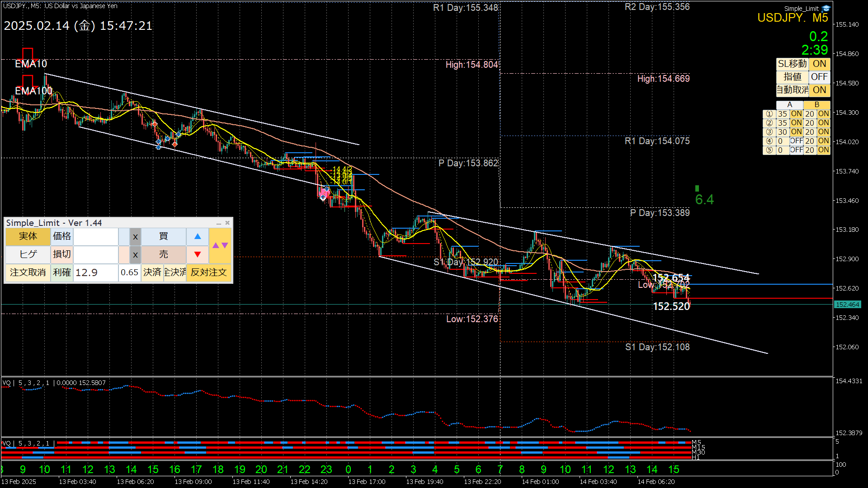This screenshot has width=868, height=488.
Task: Select the A tab in settings table
Action: pyautogui.click(x=789, y=105)
